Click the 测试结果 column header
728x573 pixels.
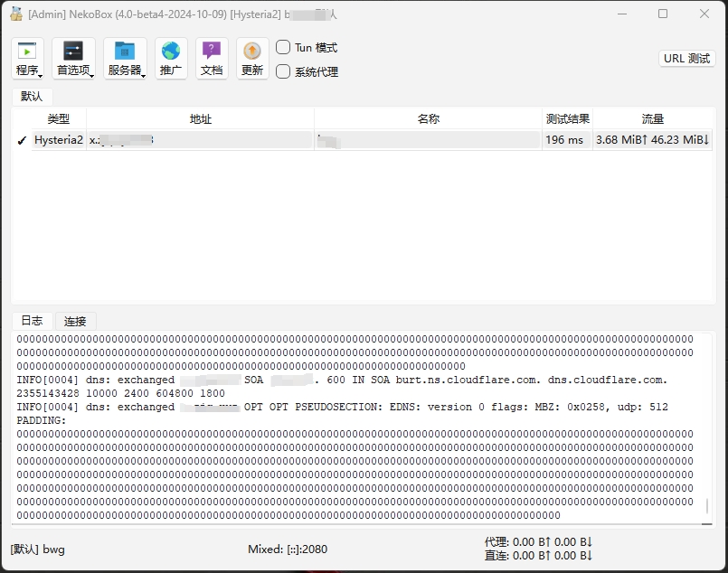(x=566, y=118)
